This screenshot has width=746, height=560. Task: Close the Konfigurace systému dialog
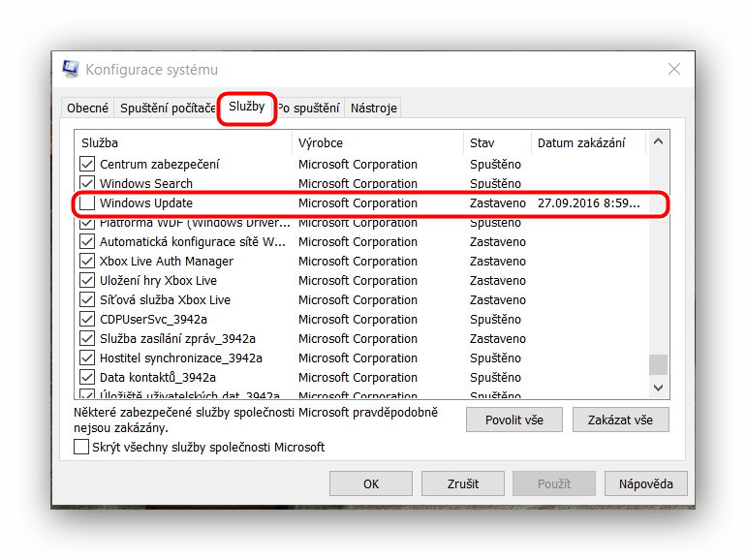[673, 69]
